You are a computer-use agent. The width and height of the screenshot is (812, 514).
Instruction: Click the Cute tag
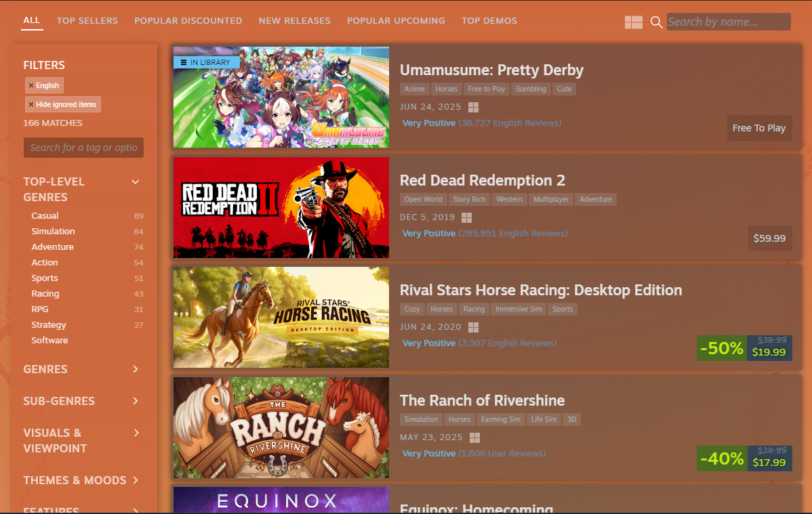564,89
